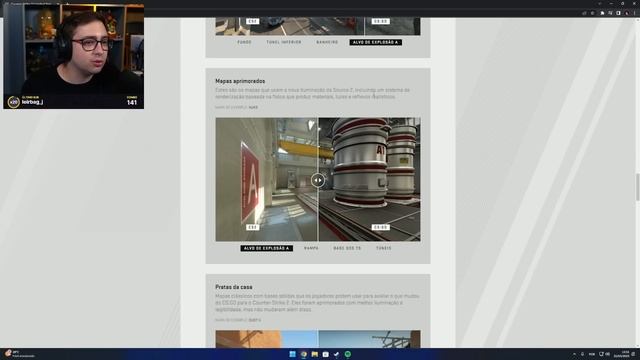The height and width of the screenshot is (360, 640).
Task: Open the Windows Start menu
Action: click(292, 354)
